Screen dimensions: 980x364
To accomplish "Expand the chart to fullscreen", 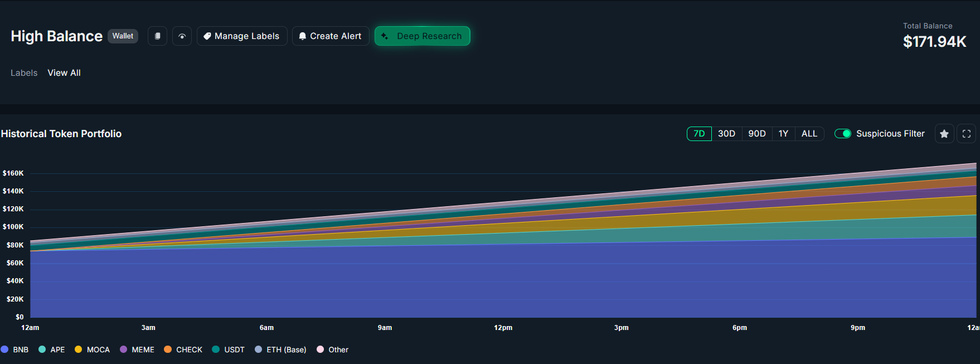I will [966, 134].
